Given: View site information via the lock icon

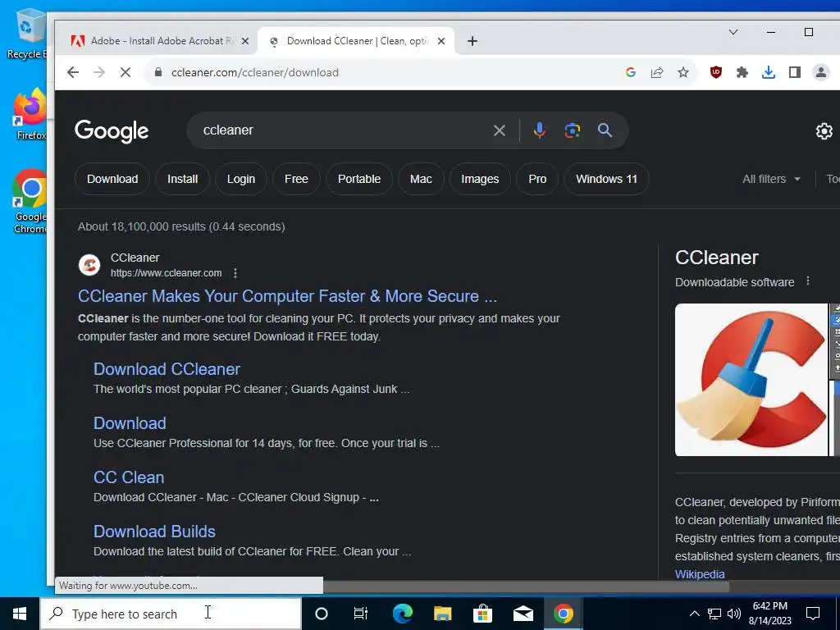Looking at the screenshot, I should coord(158,72).
